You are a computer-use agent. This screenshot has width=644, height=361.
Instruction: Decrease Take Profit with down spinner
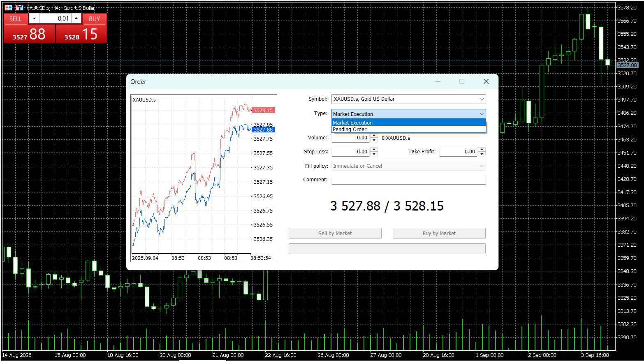[482, 154]
